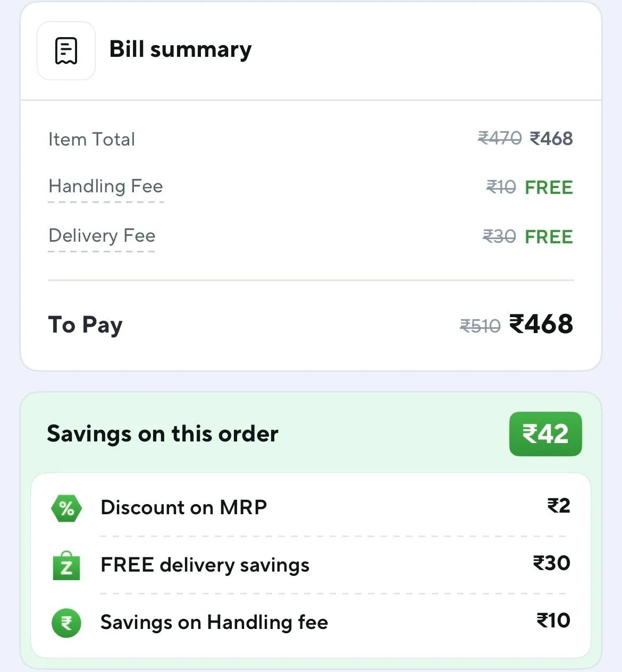Image resolution: width=622 pixels, height=672 pixels.
Task: Click the bold ₹468 payable amount
Action: tap(541, 324)
